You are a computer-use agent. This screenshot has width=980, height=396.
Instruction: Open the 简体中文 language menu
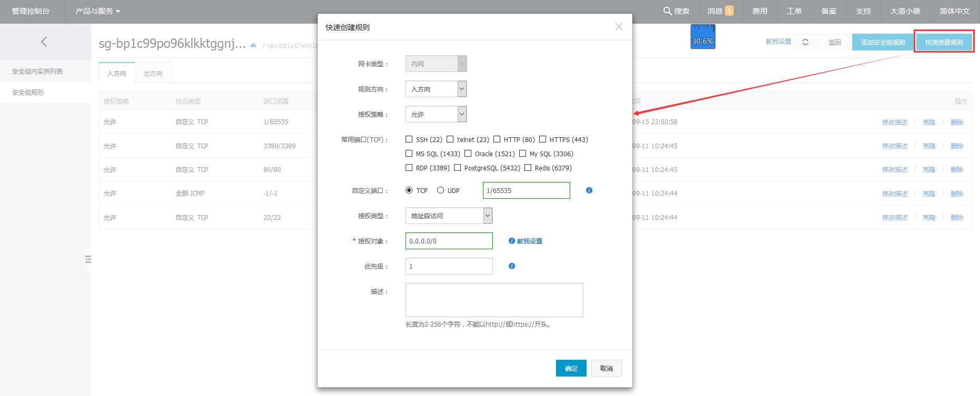click(x=955, y=11)
